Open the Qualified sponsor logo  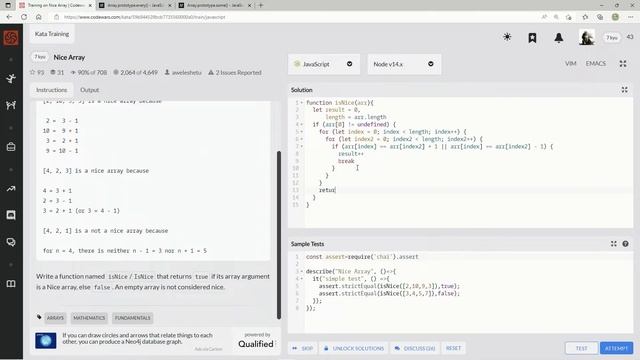coord(256,344)
